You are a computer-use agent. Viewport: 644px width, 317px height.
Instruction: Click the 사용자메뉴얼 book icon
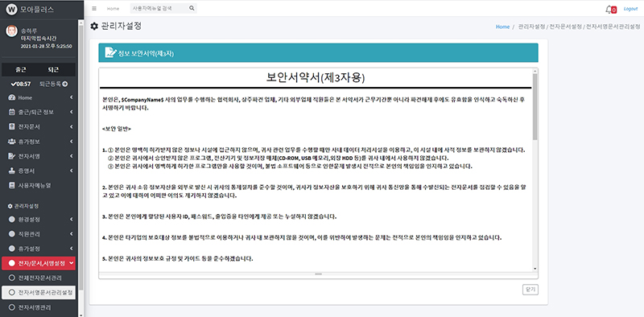tap(11, 185)
